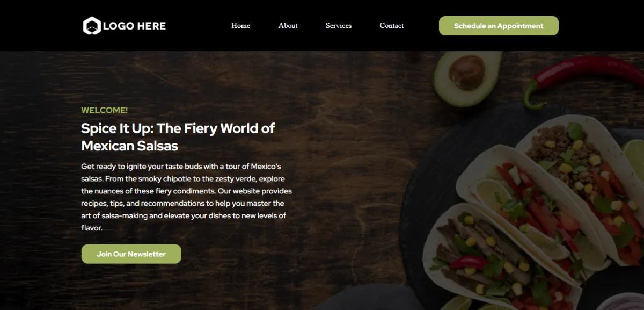Image resolution: width=644 pixels, height=310 pixels.
Task: Click the halved avocado image
Action: 467,75
